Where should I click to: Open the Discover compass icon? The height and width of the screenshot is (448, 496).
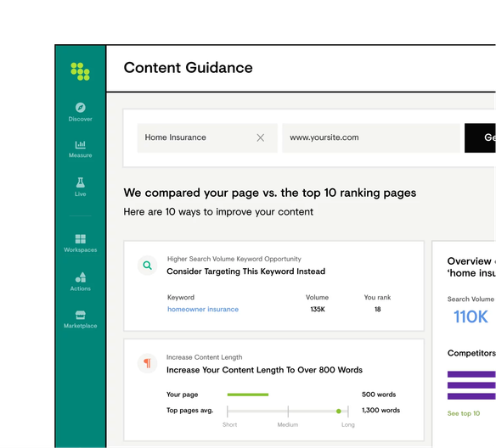click(x=81, y=108)
